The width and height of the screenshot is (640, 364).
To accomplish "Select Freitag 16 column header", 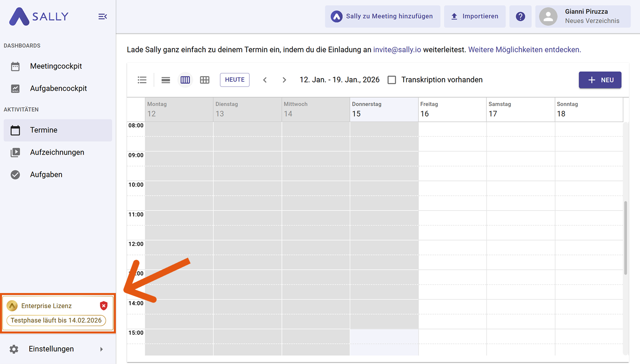I will [452, 109].
